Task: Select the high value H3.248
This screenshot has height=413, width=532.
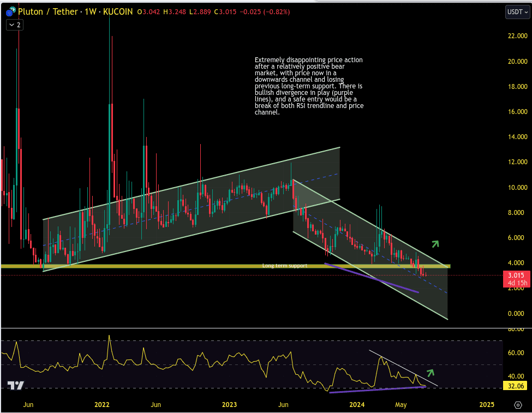Action: click(x=175, y=12)
